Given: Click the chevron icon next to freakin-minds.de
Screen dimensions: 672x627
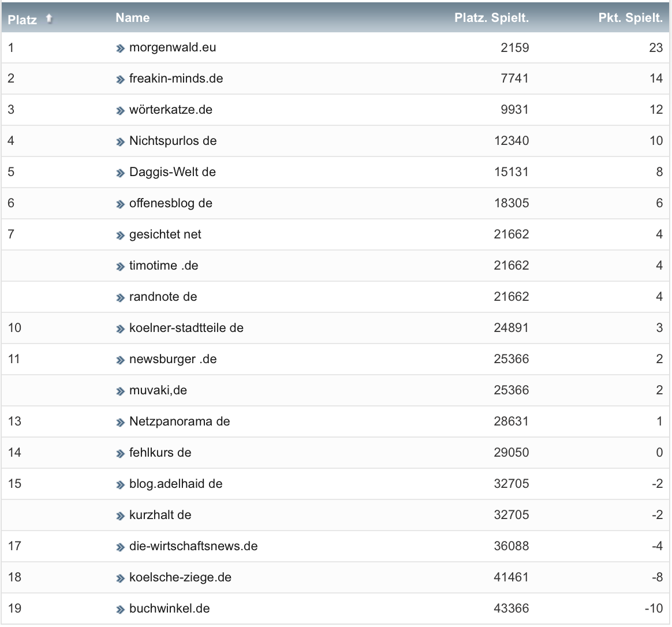Looking at the screenshot, I should point(120,79).
